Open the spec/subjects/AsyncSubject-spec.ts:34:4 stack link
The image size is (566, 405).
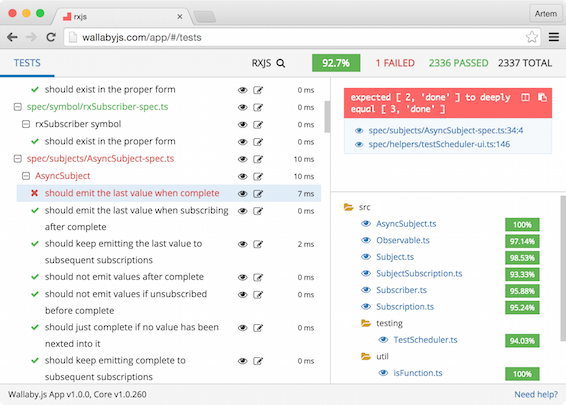coord(446,130)
